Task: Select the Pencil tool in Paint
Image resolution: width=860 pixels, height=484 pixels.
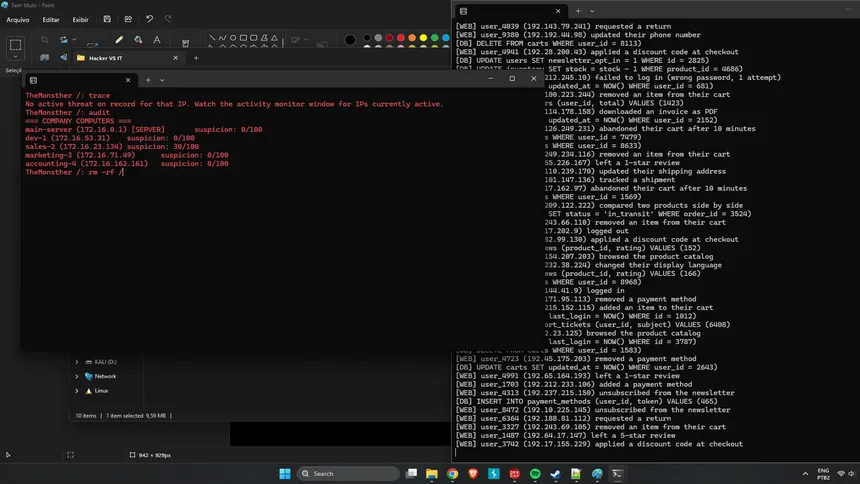Action: [119, 40]
